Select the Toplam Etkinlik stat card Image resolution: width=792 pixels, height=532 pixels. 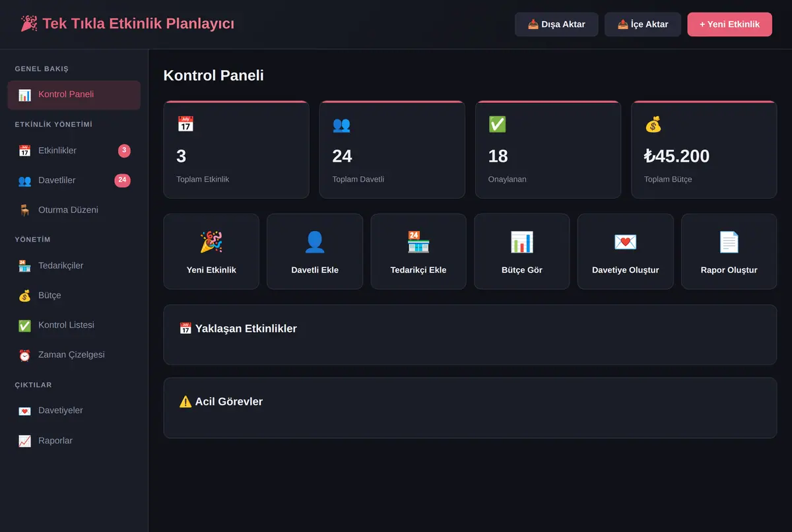pos(236,150)
